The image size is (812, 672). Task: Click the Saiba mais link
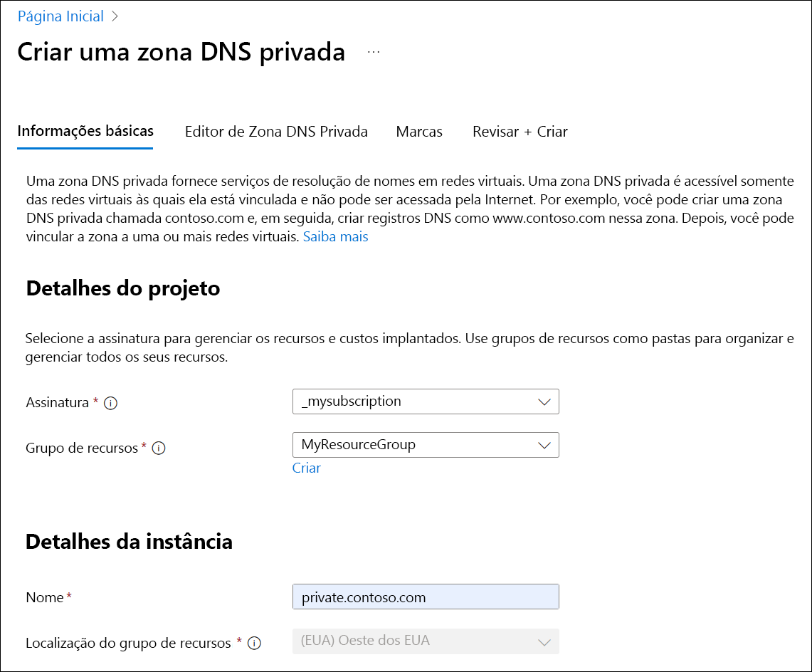(335, 236)
